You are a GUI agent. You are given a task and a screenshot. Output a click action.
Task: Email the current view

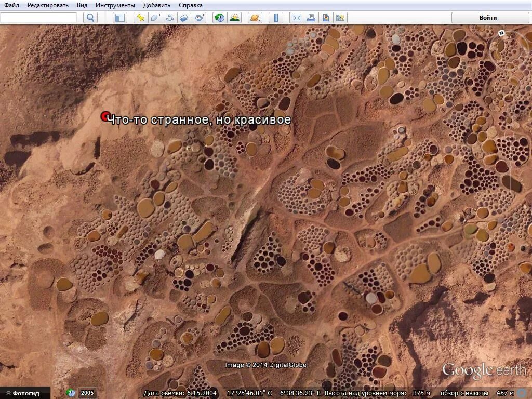[x=297, y=18]
